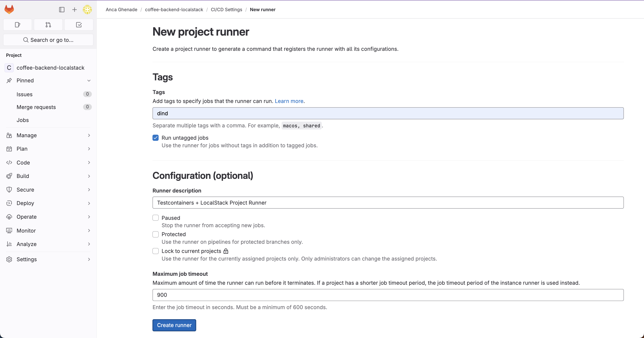This screenshot has width=644, height=338.
Task: Click the user avatar
Action: click(x=87, y=9)
